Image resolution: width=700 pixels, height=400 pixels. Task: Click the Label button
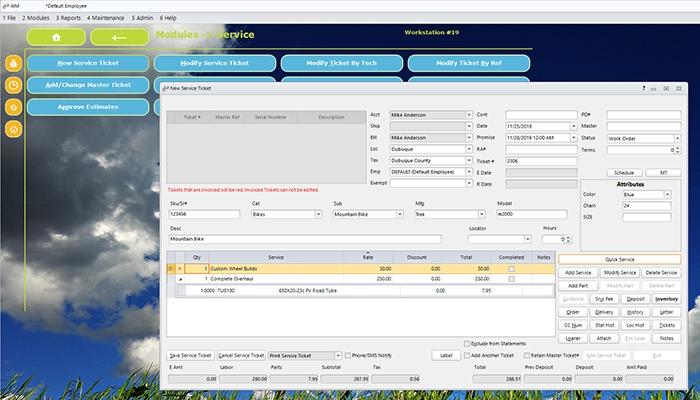tap(446, 355)
